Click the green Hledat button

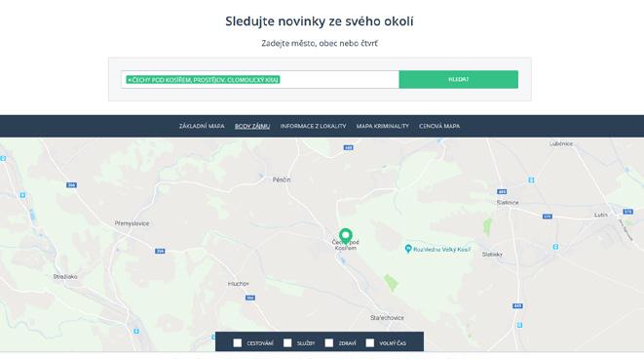(x=458, y=79)
